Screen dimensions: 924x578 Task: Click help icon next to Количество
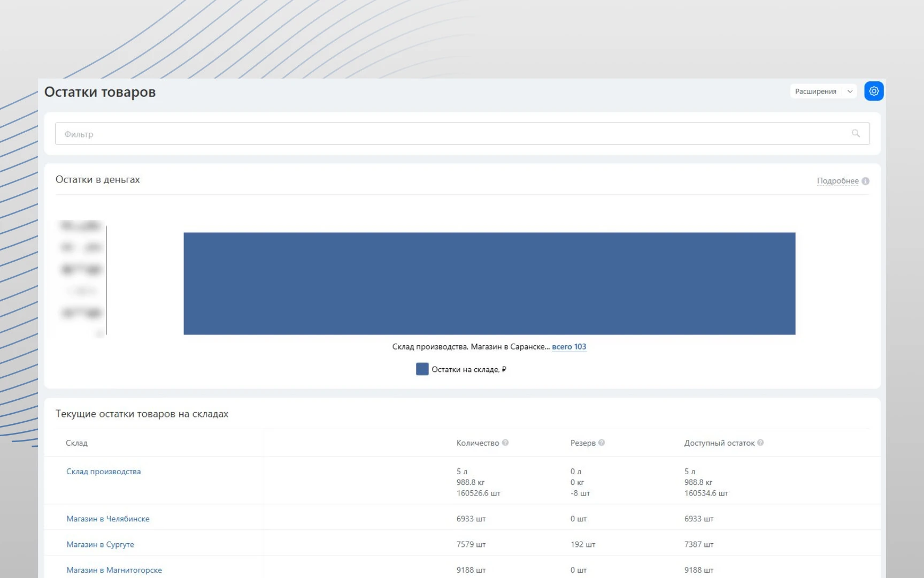point(505,443)
